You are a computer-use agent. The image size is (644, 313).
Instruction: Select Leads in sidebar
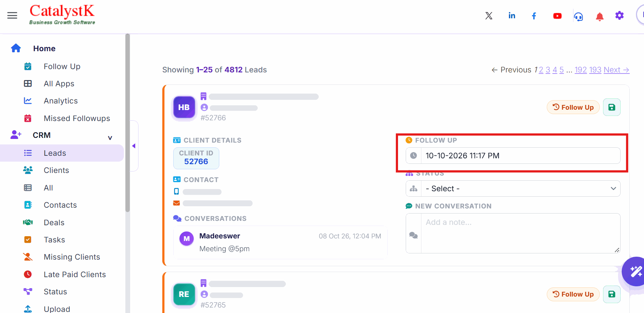(x=62, y=153)
